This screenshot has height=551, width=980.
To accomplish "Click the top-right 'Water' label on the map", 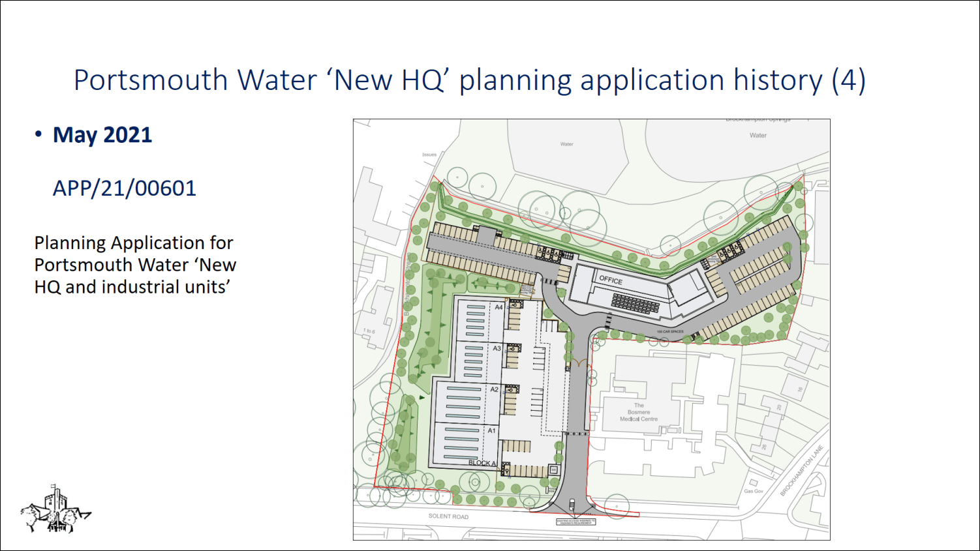I will (x=758, y=136).
